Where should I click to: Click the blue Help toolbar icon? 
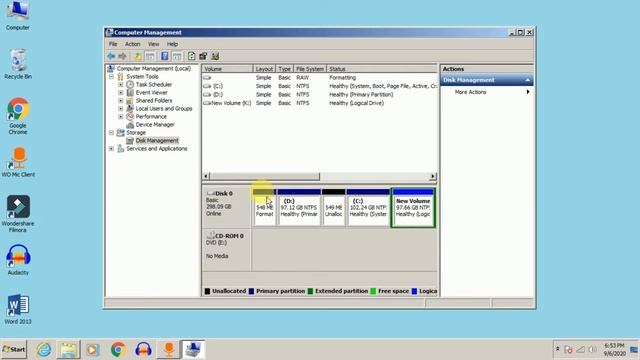pyautogui.click(x=164, y=56)
